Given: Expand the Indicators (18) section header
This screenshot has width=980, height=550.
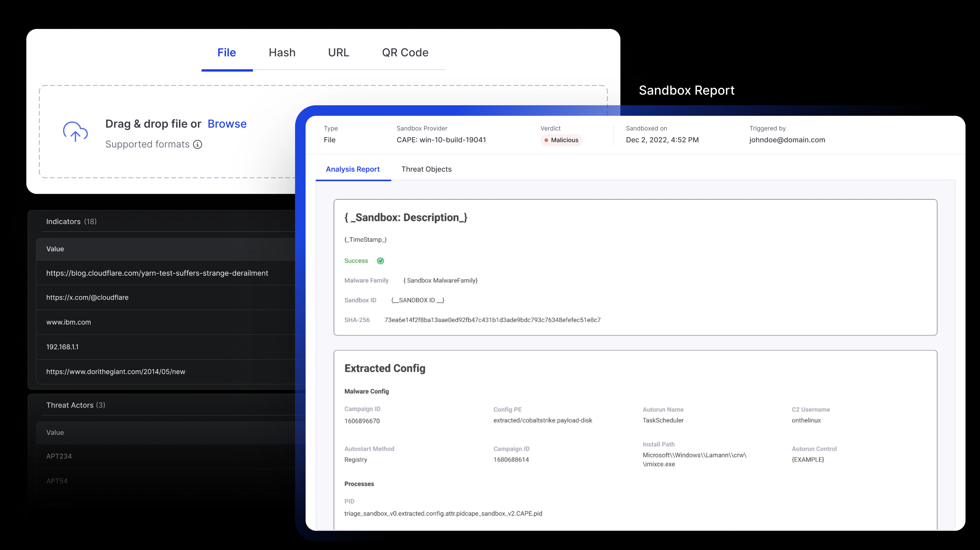Looking at the screenshot, I should point(71,222).
